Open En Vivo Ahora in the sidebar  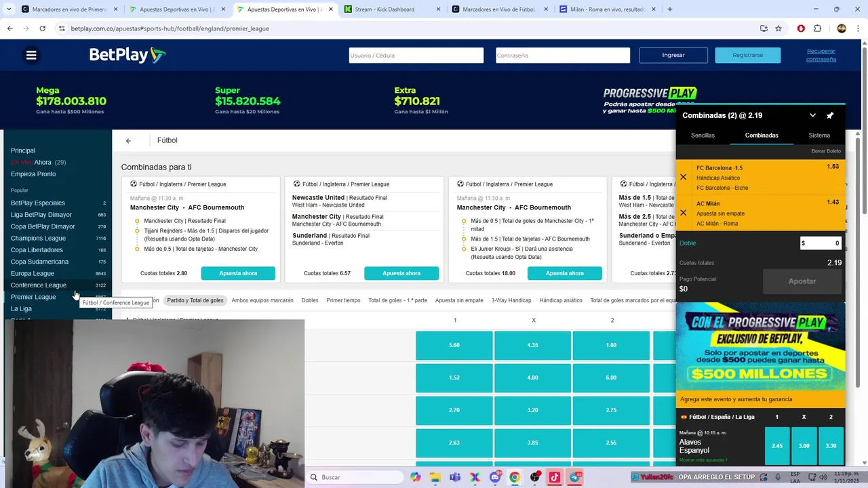(x=38, y=163)
